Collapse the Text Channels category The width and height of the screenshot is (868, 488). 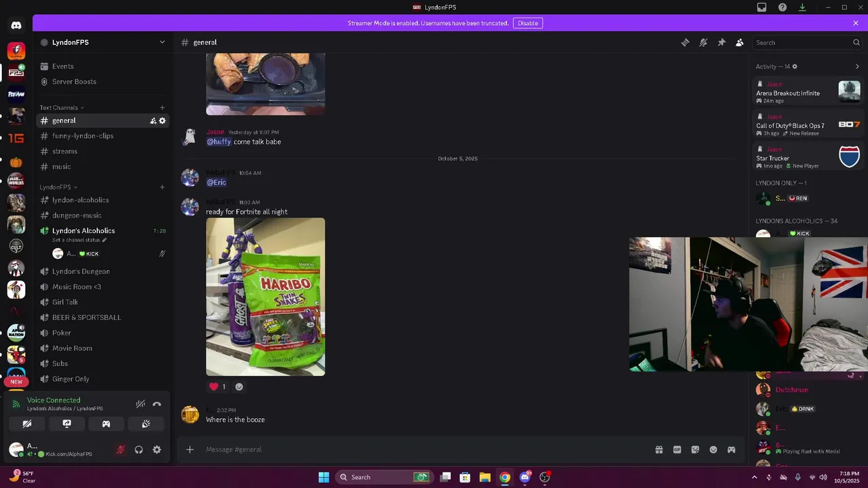(x=62, y=108)
